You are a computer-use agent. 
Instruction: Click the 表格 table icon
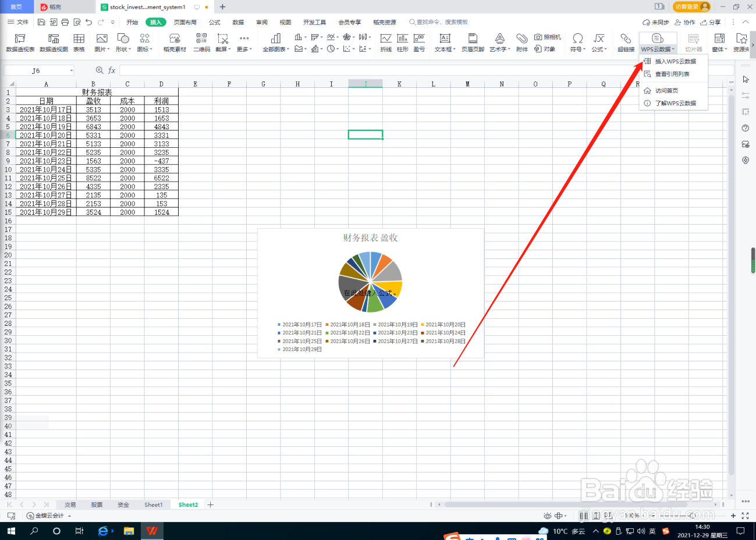point(79,42)
